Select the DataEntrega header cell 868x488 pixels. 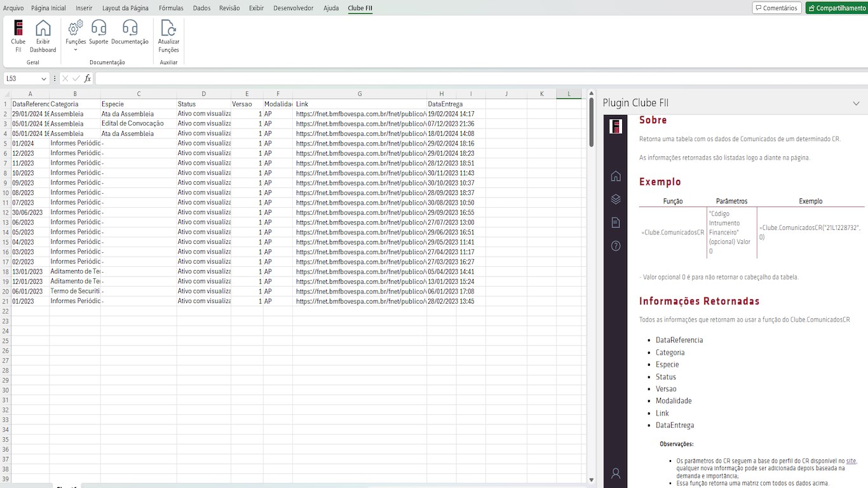tap(442, 104)
